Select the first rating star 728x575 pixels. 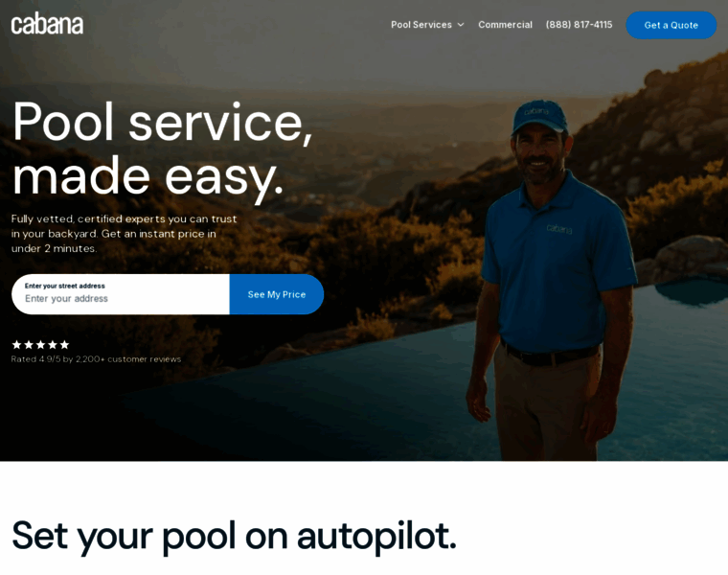coord(16,345)
